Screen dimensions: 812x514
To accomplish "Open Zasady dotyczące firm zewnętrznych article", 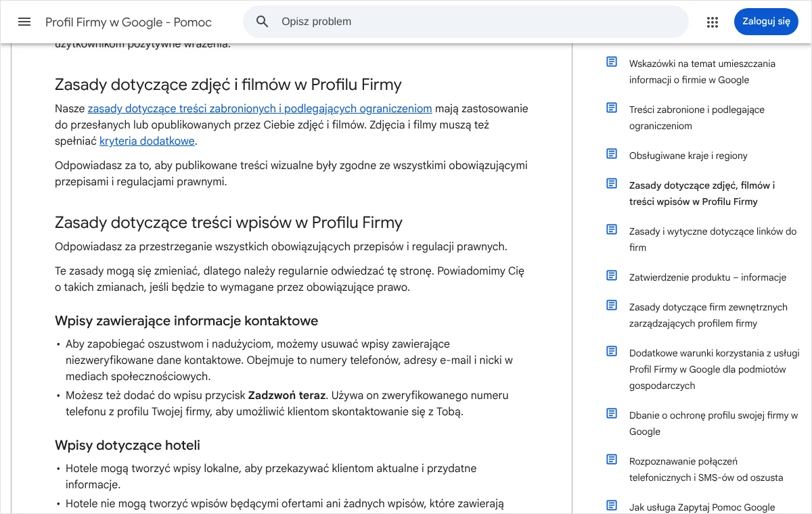I will (x=708, y=315).
